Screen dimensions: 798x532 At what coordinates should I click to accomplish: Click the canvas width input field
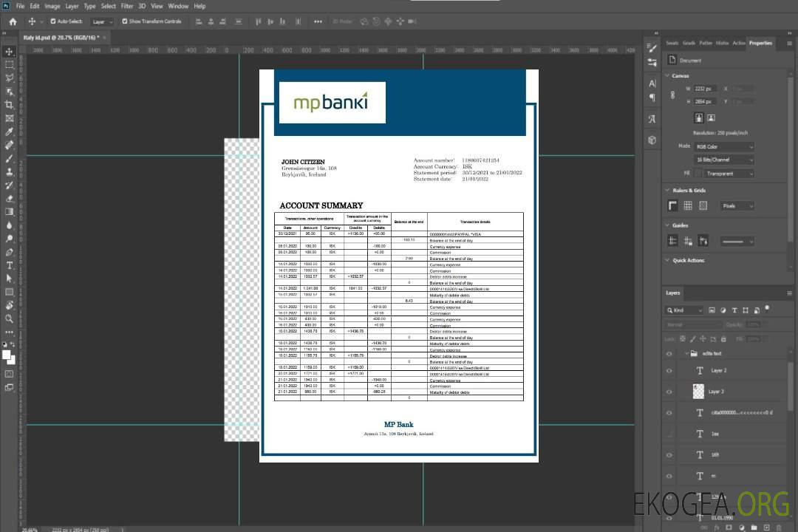pyautogui.click(x=705, y=89)
